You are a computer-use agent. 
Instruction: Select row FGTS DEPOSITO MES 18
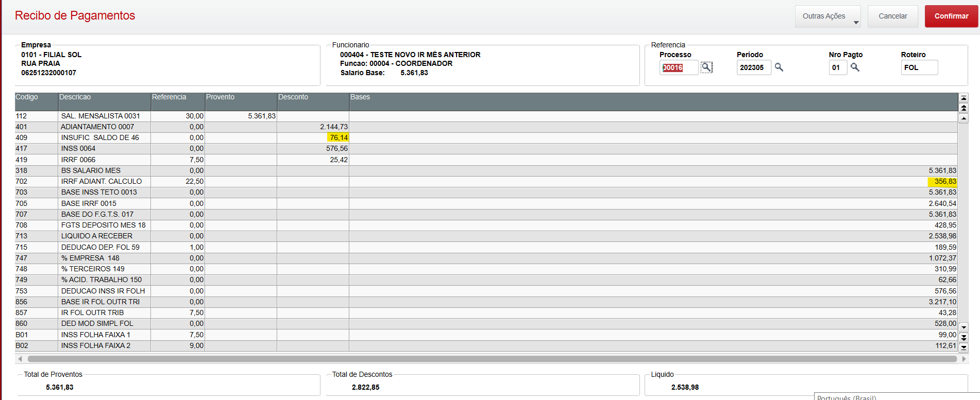click(486, 225)
